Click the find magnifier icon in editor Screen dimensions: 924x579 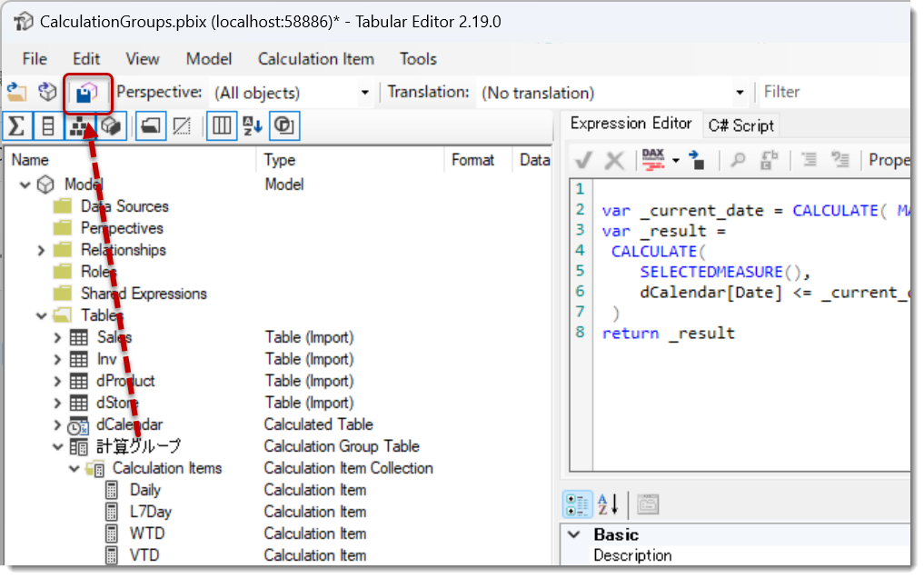[739, 160]
